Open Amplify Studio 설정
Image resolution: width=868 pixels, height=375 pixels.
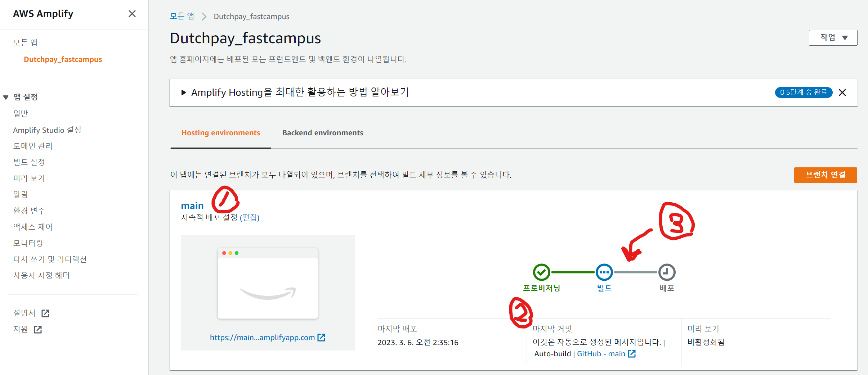(x=47, y=130)
